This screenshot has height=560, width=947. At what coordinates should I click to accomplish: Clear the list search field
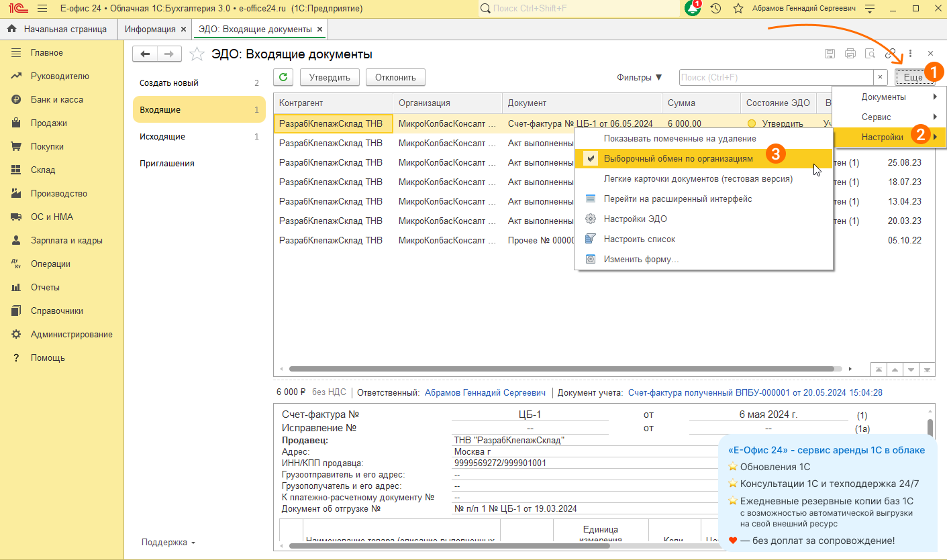click(x=881, y=77)
